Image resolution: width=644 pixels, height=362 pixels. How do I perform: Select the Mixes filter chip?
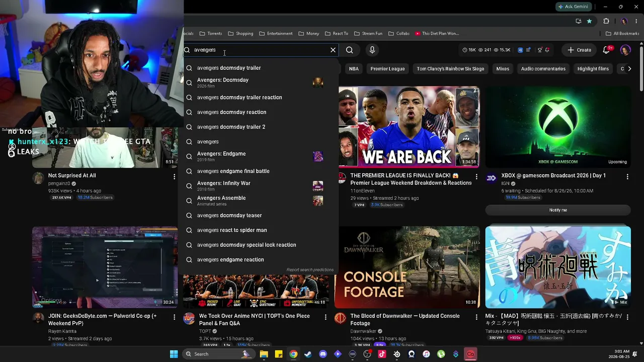coord(503,69)
